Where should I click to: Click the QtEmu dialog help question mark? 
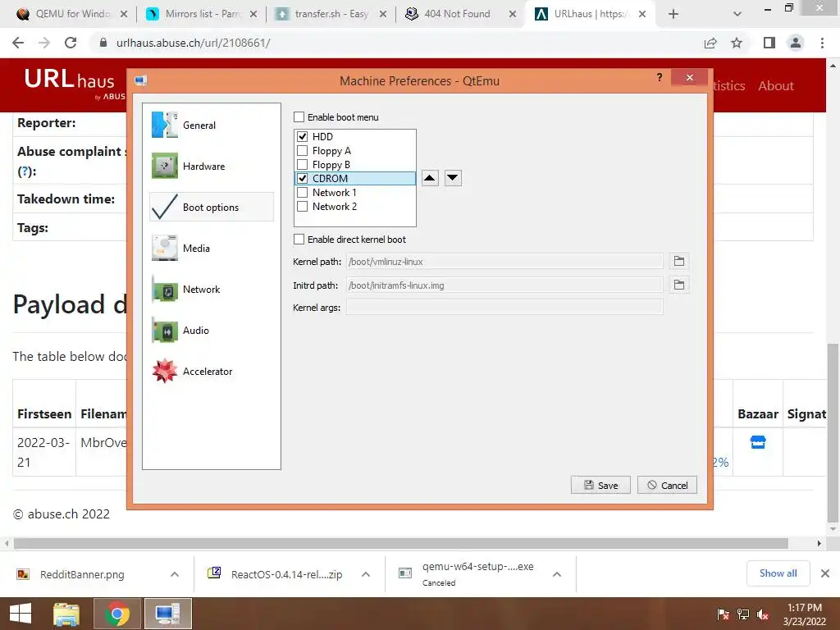tap(660, 78)
